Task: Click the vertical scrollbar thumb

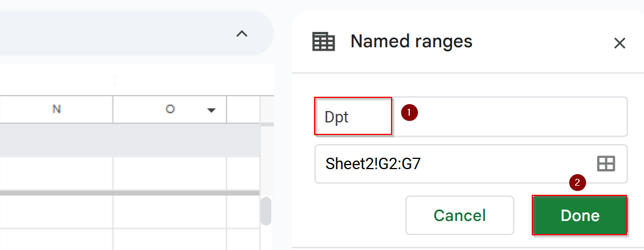Action: 266,211
